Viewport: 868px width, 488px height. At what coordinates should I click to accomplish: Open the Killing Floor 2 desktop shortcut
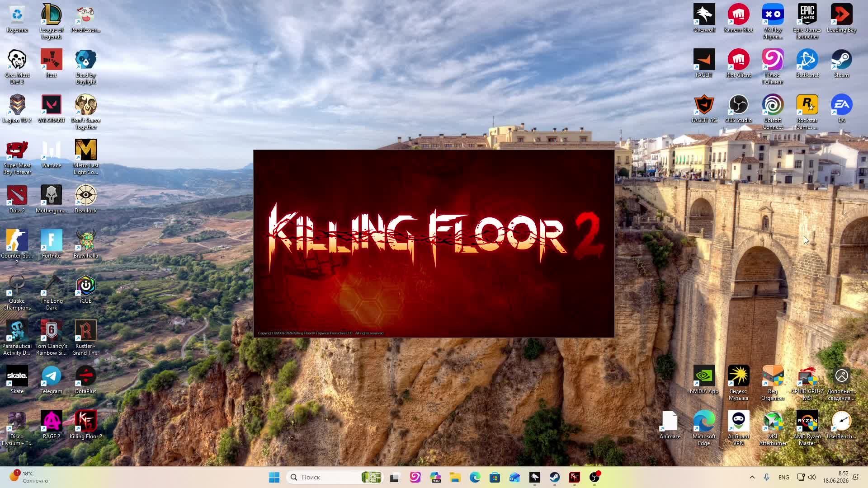pyautogui.click(x=85, y=425)
